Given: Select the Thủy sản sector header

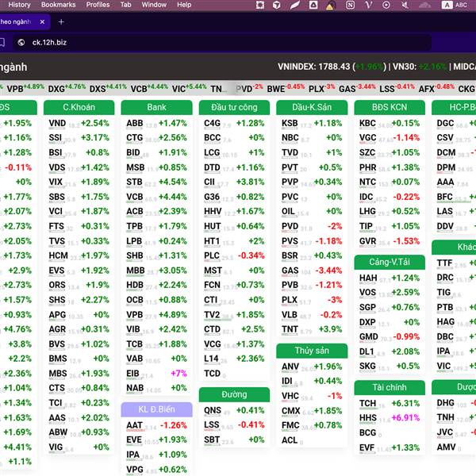Looking at the screenshot, I should tap(312, 351).
